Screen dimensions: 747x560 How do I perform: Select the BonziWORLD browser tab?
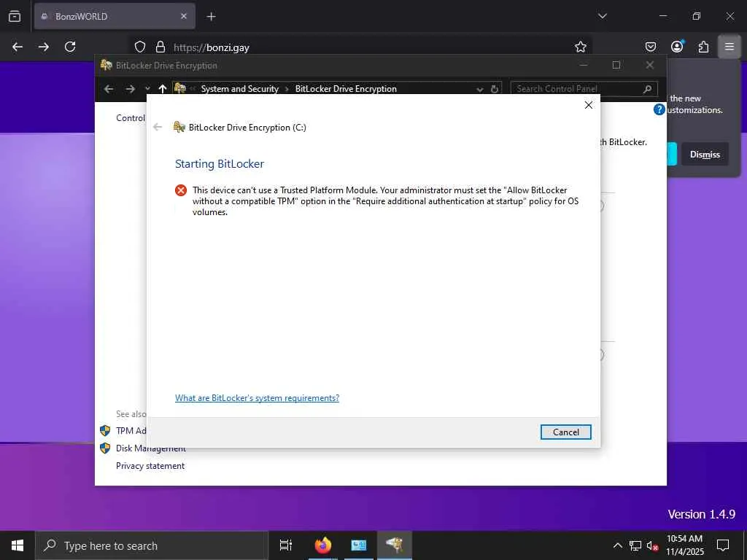115,16
